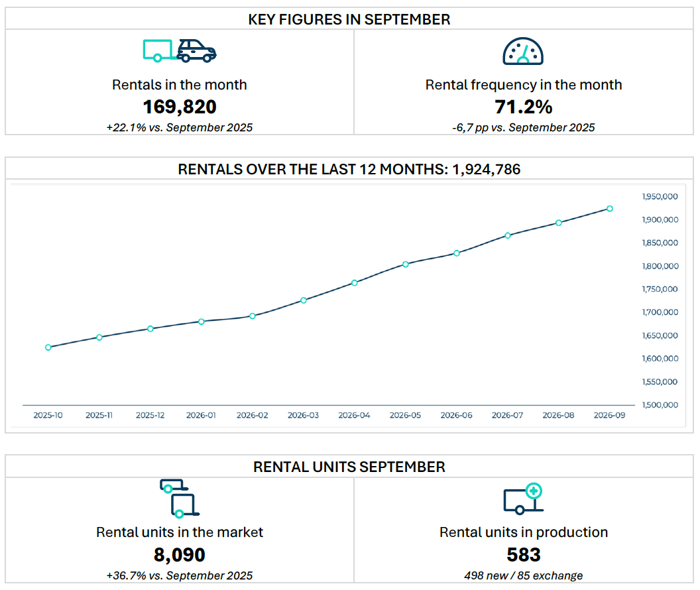
Task: Click '+22.1% vs. September 2025' text
Action: (x=180, y=128)
